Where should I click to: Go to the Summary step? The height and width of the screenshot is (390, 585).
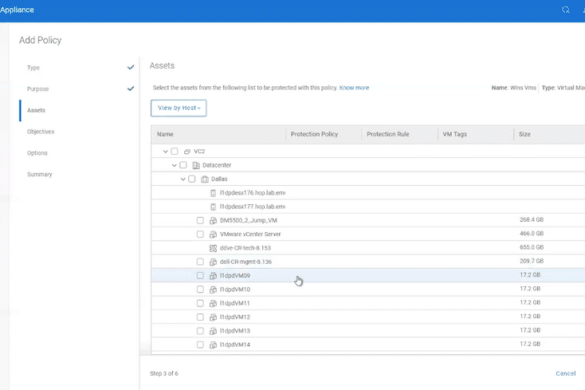pos(40,174)
